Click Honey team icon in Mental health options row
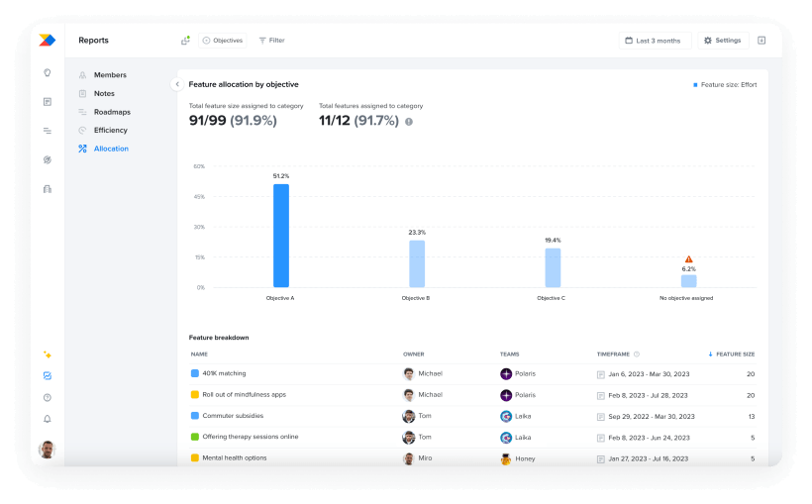 point(506,458)
